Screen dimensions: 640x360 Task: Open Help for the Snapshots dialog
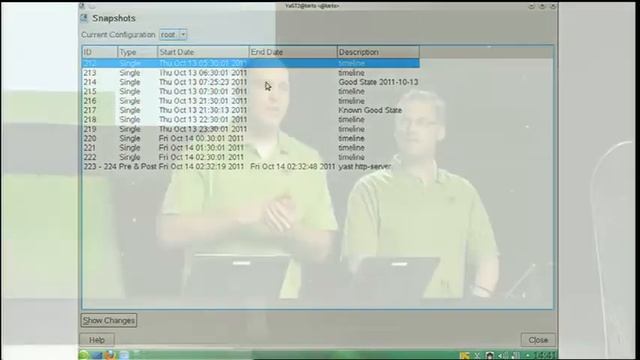(97, 340)
